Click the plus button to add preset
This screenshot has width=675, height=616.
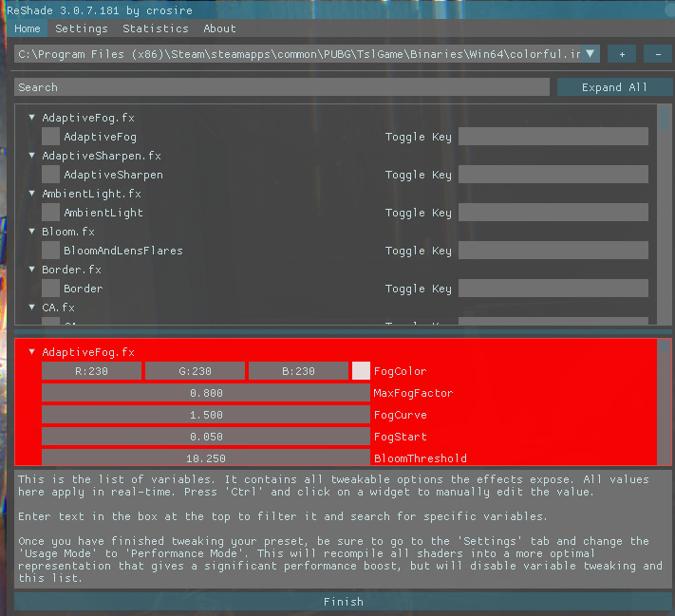coord(622,54)
